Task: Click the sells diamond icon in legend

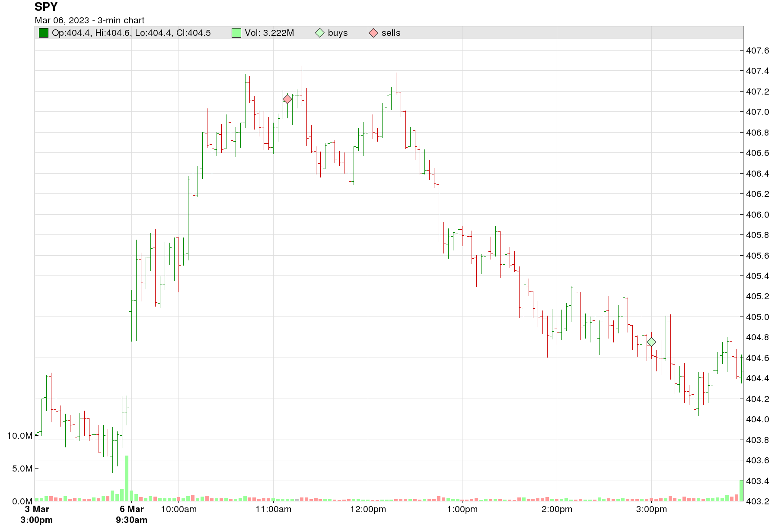Action: [373, 33]
